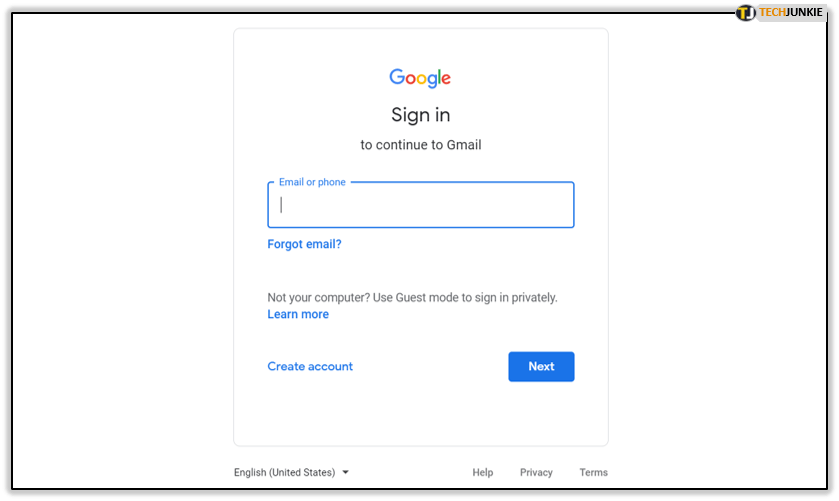Click the letter G in the Google logo

396,77
